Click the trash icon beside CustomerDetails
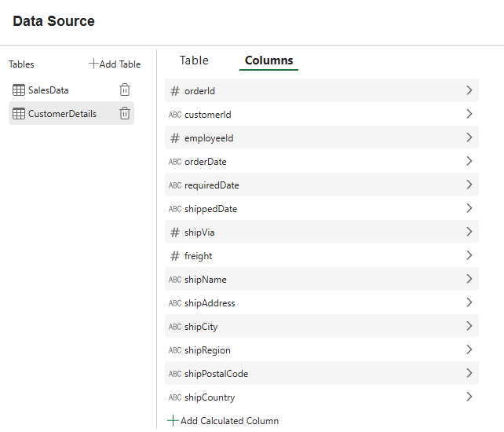This screenshot has height=432, width=504. click(124, 114)
